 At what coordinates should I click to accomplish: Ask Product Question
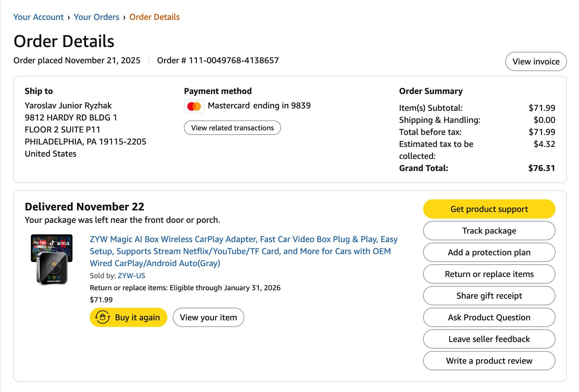click(489, 317)
